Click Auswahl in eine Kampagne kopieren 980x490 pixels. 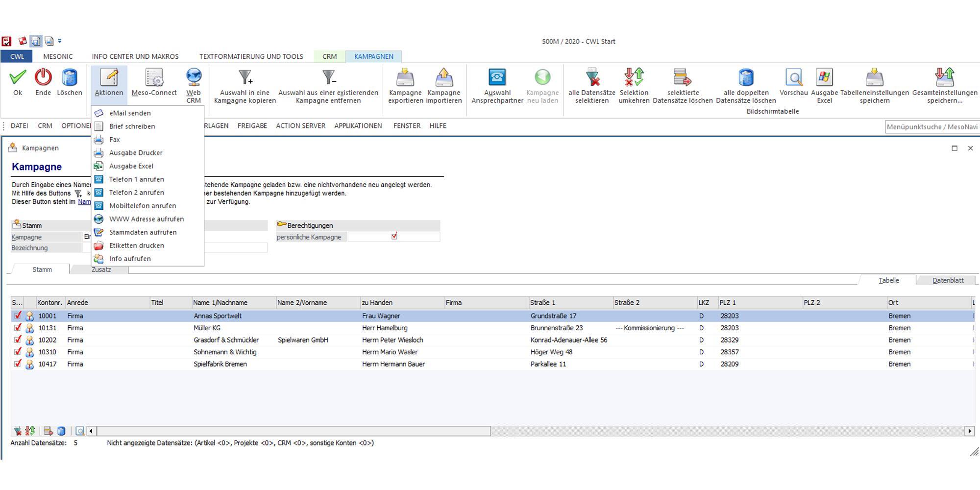click(x=245, y=86)
